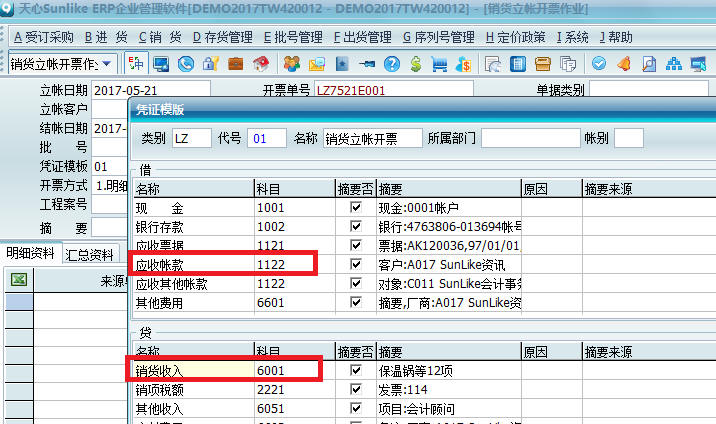Click the blue star bookmark icon
Screen dimensions: 716x424
(x=342, y=64)
